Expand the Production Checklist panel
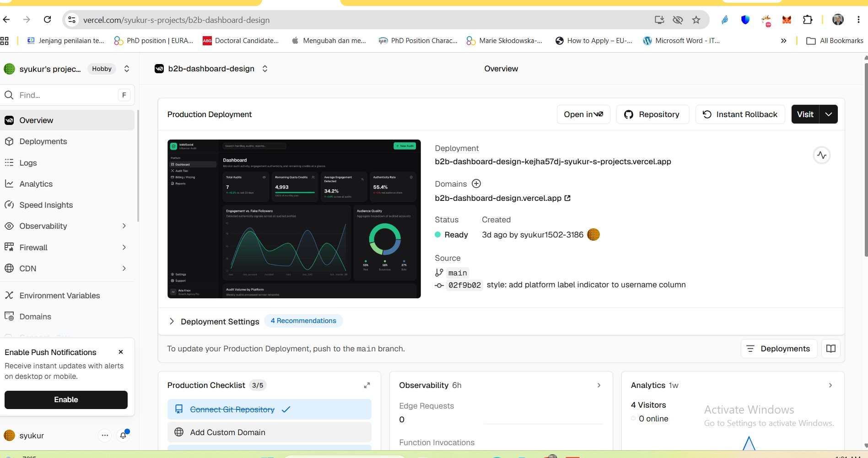 367,385
